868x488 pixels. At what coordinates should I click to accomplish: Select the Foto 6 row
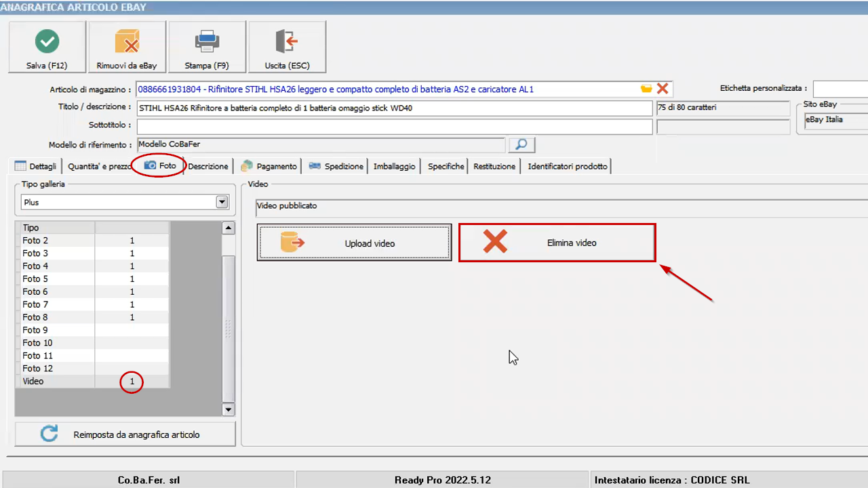[92, 292]
